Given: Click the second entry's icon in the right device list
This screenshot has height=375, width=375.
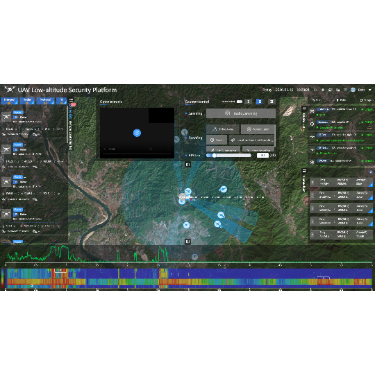Looking at the screenshot, I should click(312, 124).
